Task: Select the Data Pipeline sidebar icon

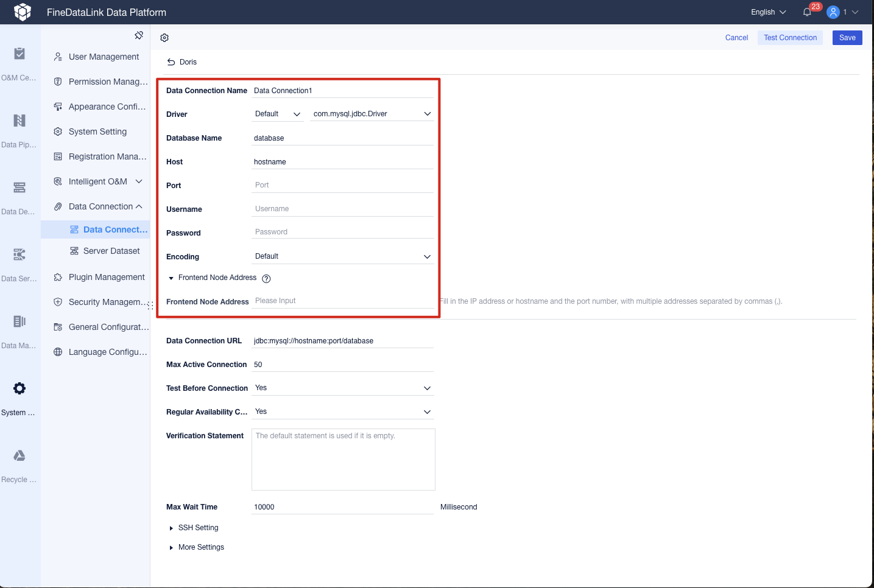Action: pyautogui.click(x=19, y=127)
